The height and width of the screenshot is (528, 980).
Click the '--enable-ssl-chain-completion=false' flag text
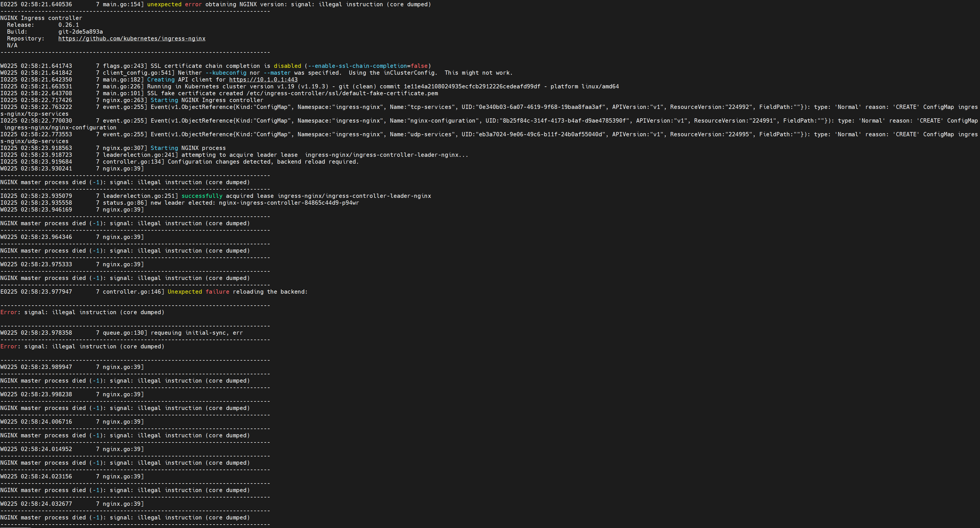pos(367,66)
